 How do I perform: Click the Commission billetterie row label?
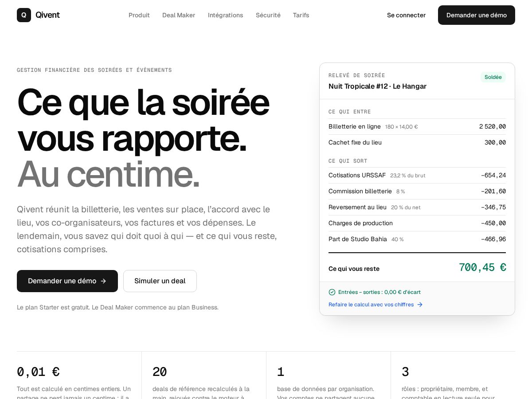pyautogui.click(x=360, y=192)
